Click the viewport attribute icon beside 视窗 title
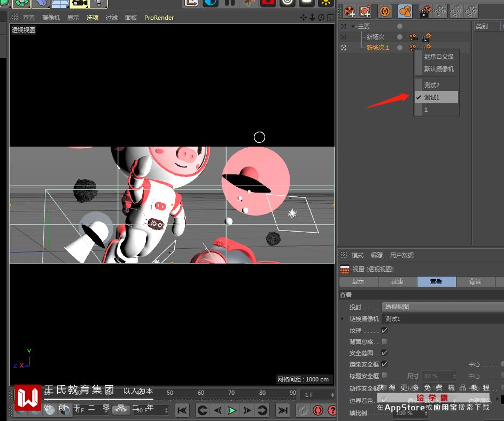The image size is (504, 421). pyautogui.click(x=345, y=269)
